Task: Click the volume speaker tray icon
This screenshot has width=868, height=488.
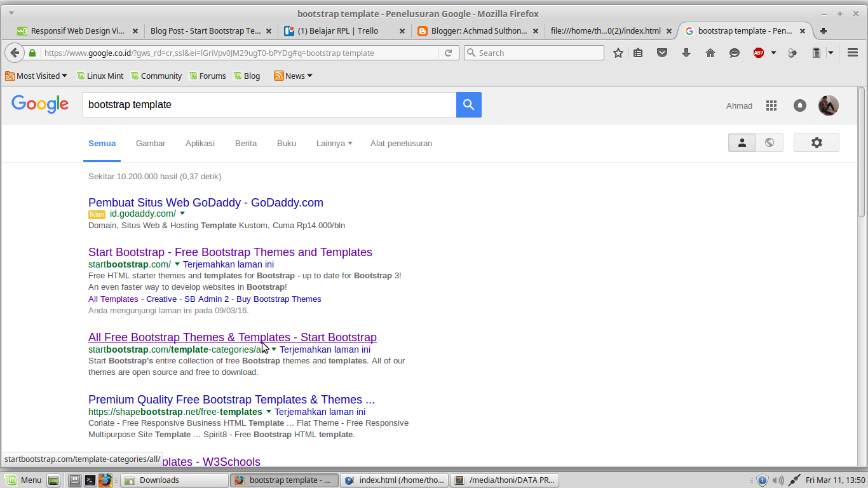Action: (x=778, y=480)
